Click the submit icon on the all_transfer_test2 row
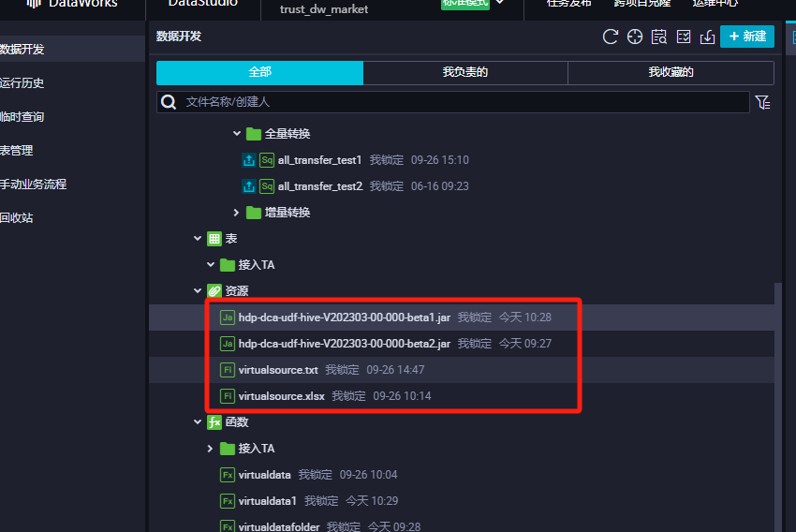Screen dimensions: 796x532 [x=249, y=186]
